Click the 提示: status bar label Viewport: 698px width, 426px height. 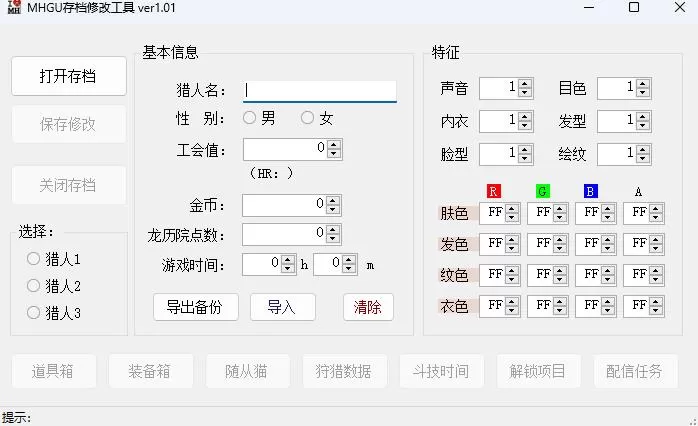pos(16,418)
